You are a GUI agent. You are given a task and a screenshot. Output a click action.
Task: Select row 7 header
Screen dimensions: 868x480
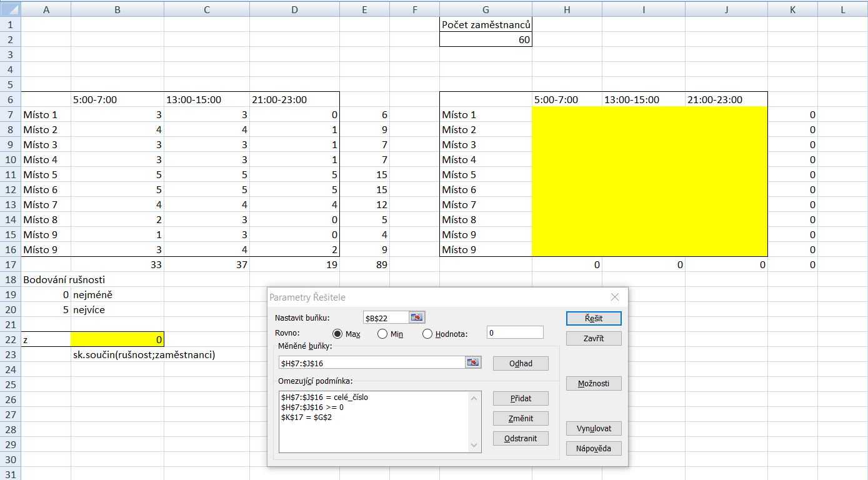(10, 114)
